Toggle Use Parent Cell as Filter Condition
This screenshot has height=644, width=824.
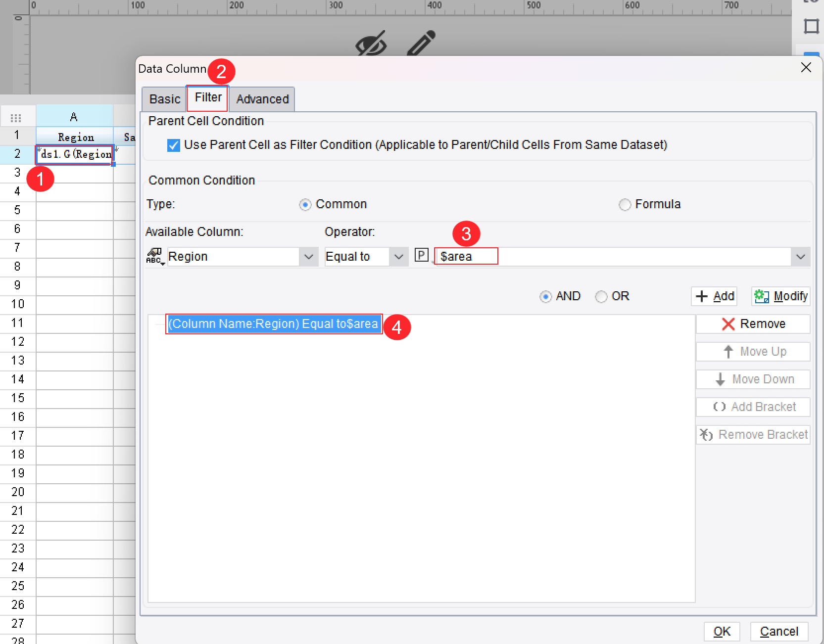174,145
